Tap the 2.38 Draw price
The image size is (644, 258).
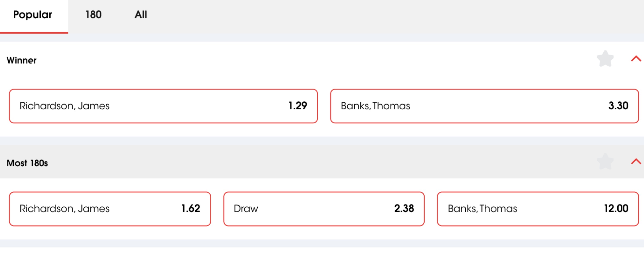point(404,208)
